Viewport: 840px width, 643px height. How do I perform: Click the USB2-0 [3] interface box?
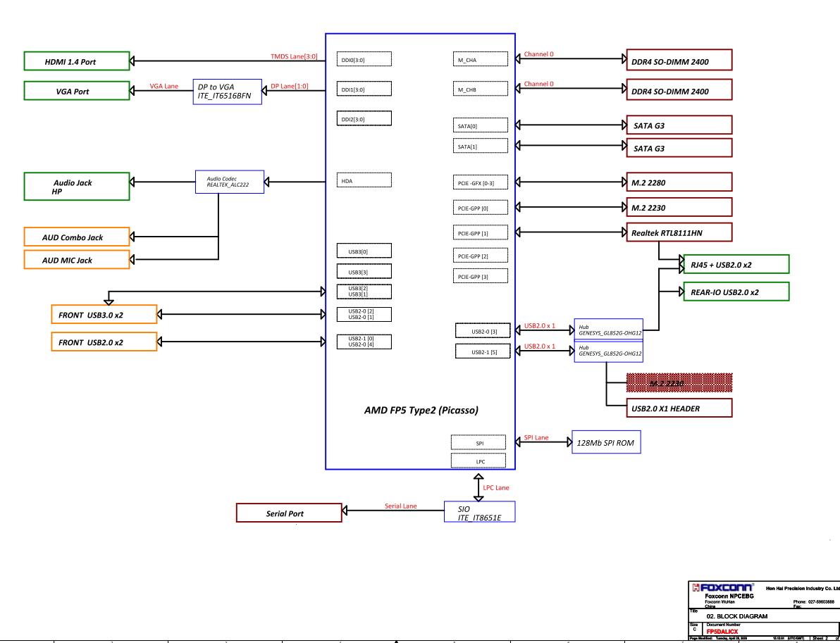point(483,331)
